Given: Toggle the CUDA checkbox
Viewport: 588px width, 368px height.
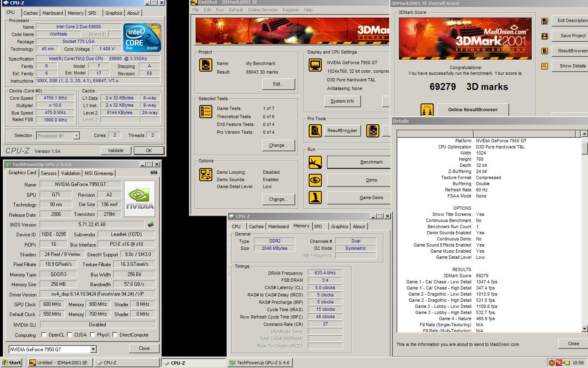Looking at the screenshot, I should [70, 334].
